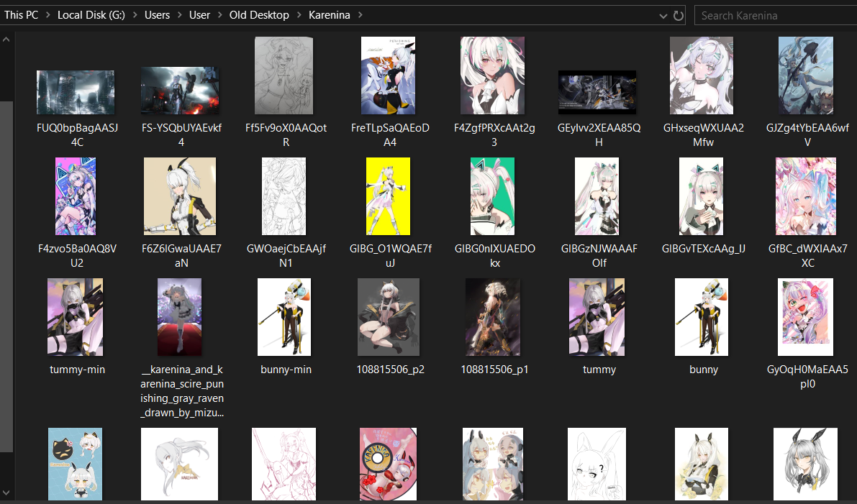Select bunny-min image thumbnail
Viewport: 857px width, 504px height.
point(284,316)
